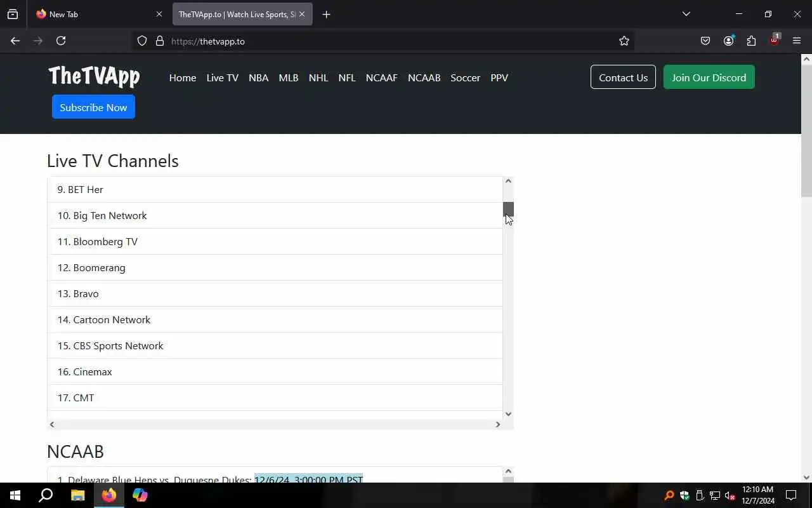Click the network tray icon
The width and height of the screenshot is (812, 508).
pos(715,495)
